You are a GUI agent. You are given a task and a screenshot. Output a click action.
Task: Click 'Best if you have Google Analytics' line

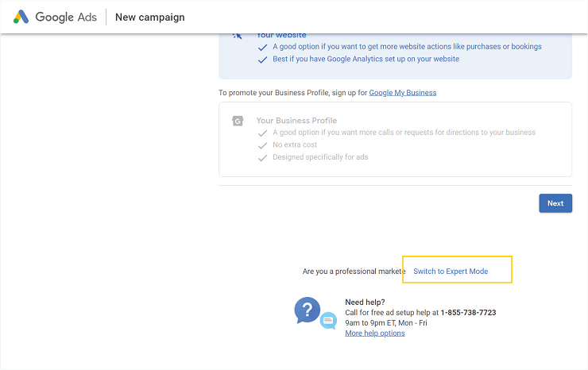point(366,59)
